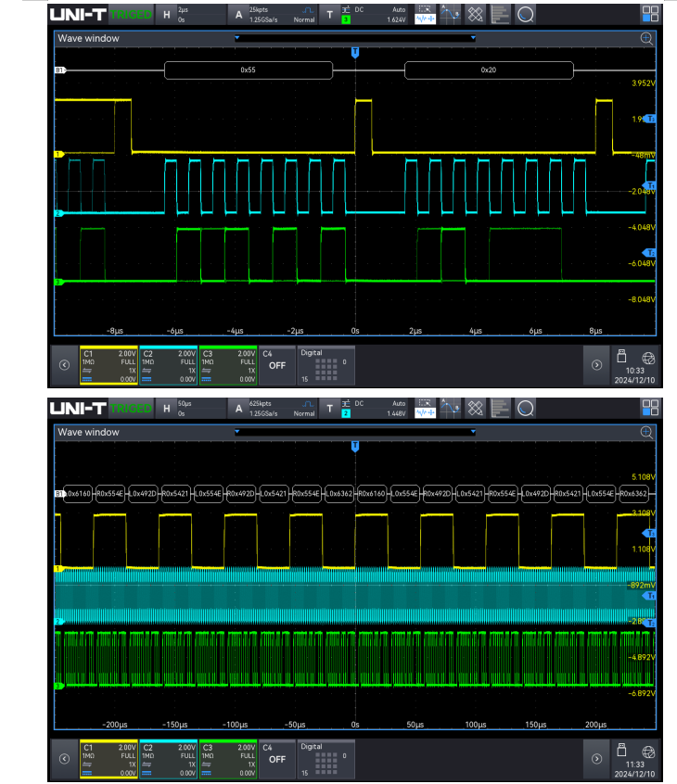Click the upper screen's magnifier zoom icon
This screenshot has height=784, width=677.
coord(646,38)
